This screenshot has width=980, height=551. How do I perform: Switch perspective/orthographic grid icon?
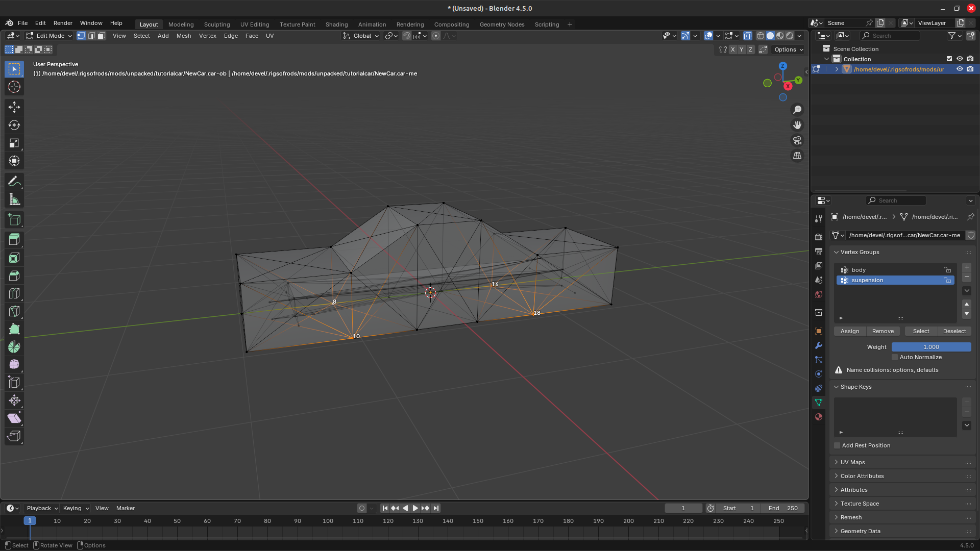coord(797,156)
